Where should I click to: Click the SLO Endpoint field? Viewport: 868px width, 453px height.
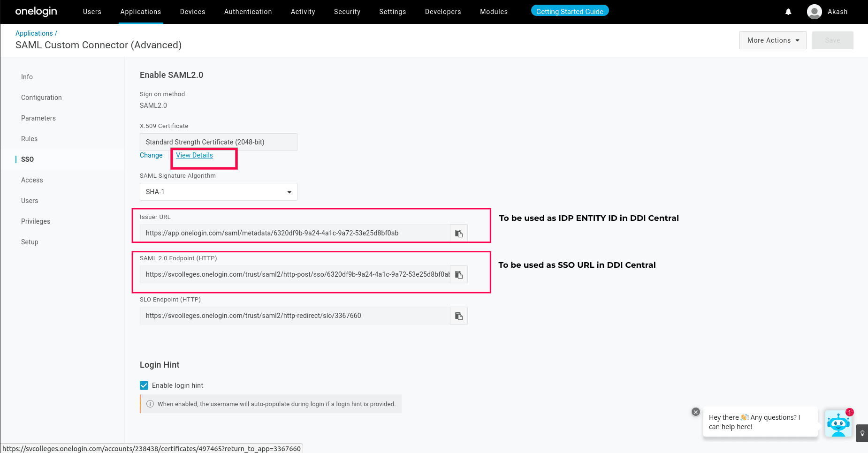(295, 316)
